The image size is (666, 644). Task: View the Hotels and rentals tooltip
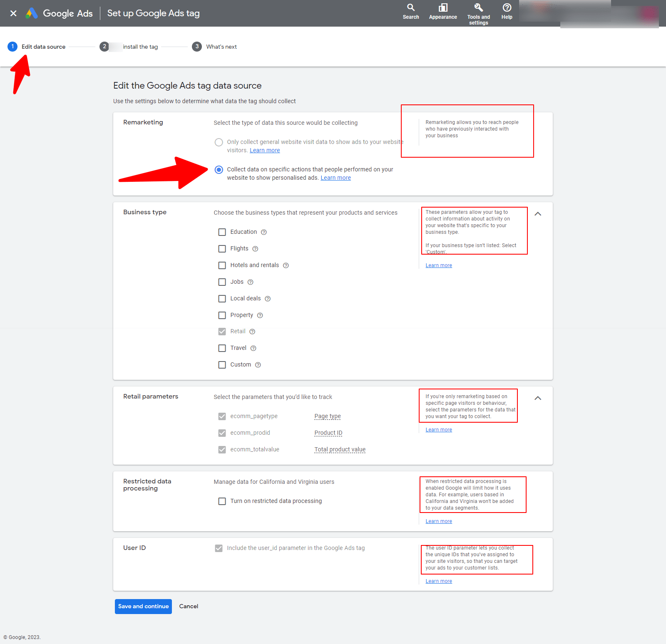[286, 265]
